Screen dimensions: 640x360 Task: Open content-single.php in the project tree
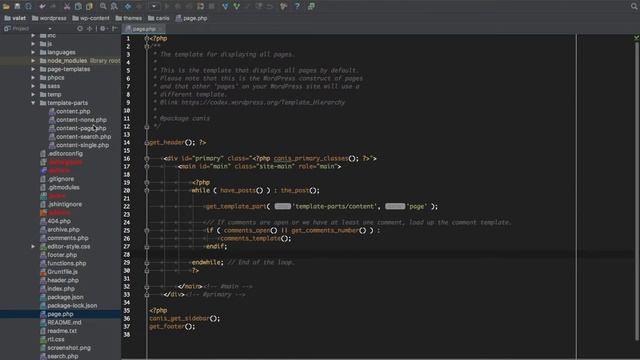79,145
